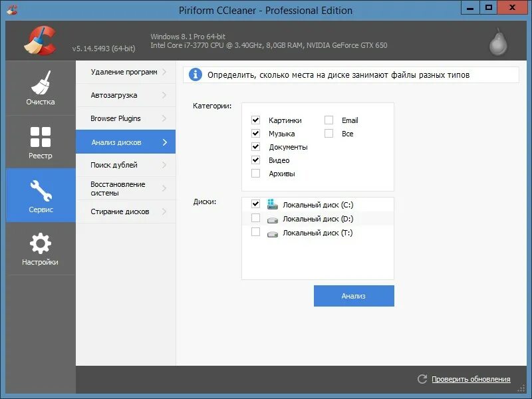Click the Диски: label

point(205,201)
